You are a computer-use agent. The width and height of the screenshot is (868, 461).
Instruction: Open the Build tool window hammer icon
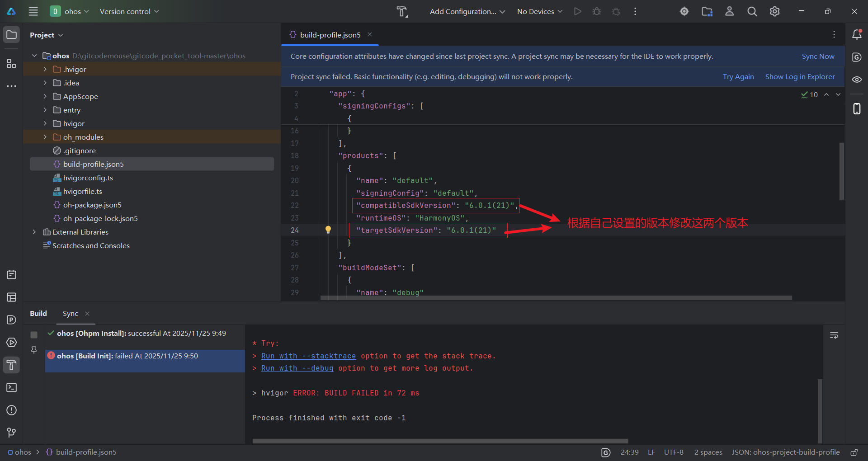[11, 365]
